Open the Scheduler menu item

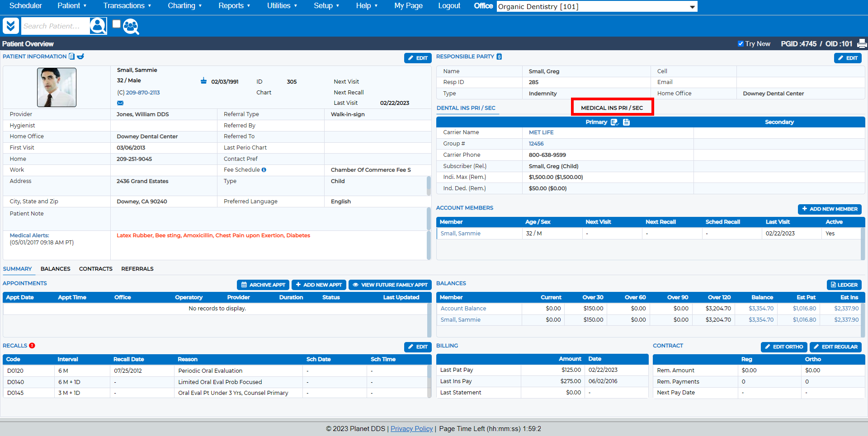coord(26,6)
